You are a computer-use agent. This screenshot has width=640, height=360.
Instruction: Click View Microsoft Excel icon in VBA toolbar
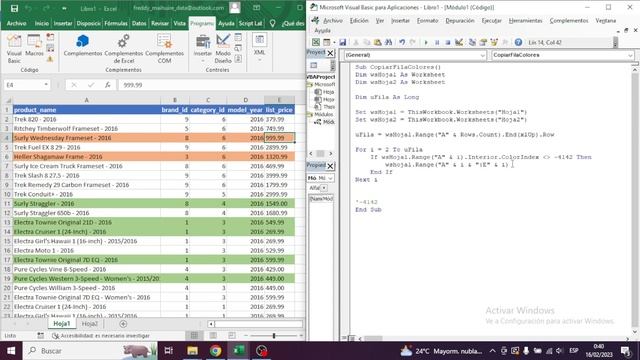pyautogui.click(x=316, y=42)
